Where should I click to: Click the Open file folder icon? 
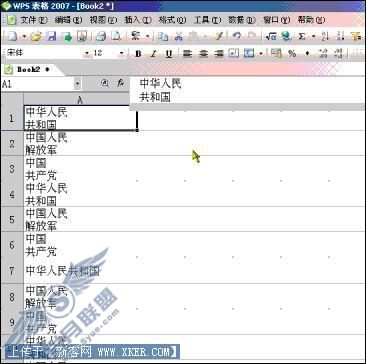36,36
